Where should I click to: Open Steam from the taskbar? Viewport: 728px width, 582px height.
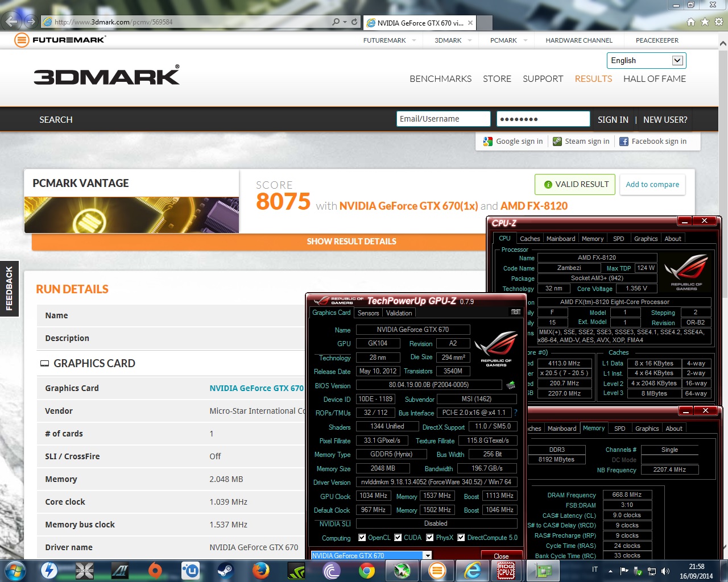pyautogui.click(x=225, y=570)
